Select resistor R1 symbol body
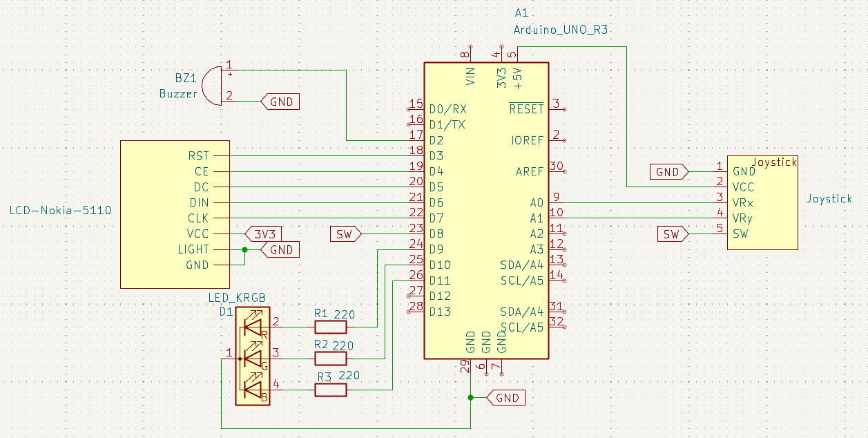 click(331, 327)
